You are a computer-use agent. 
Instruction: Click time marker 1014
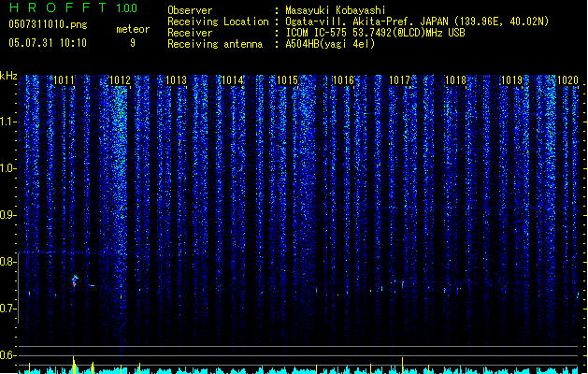233,80
